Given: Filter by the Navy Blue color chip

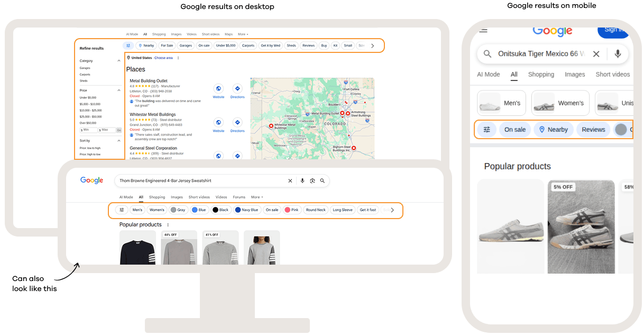Looking at the screenshot, I should (247, 210).
